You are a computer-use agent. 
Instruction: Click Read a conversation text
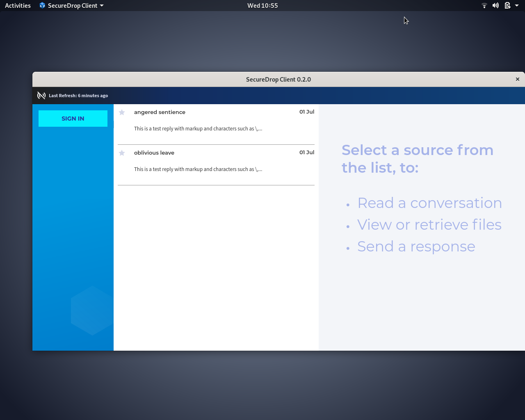(x=429, y=203)
